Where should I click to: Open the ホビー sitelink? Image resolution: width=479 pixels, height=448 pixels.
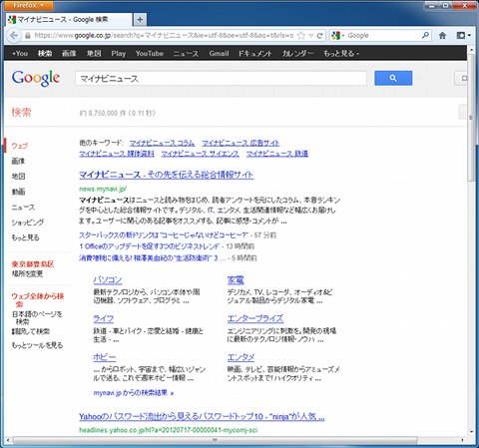tap(105, 357)
